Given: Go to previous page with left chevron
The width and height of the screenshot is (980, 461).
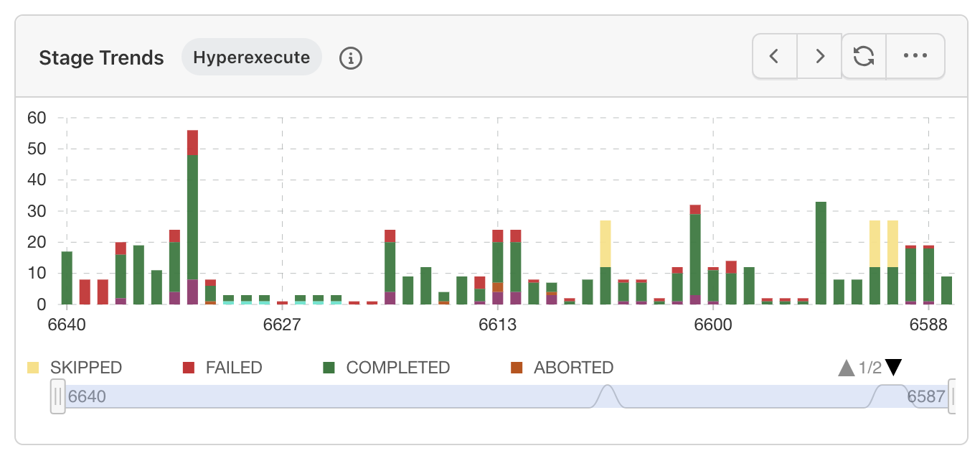Looking at the screenshot, I should click(774, 56).
